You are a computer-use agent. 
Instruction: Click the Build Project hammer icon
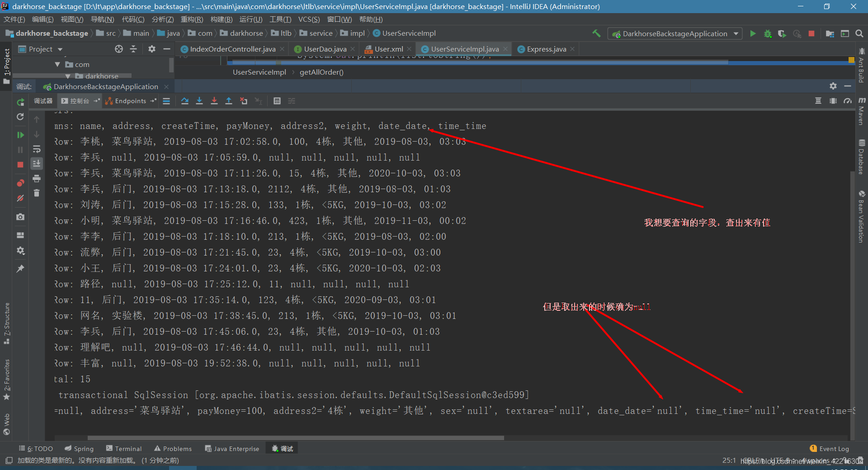pyautogui.click(x=596, y=33)
